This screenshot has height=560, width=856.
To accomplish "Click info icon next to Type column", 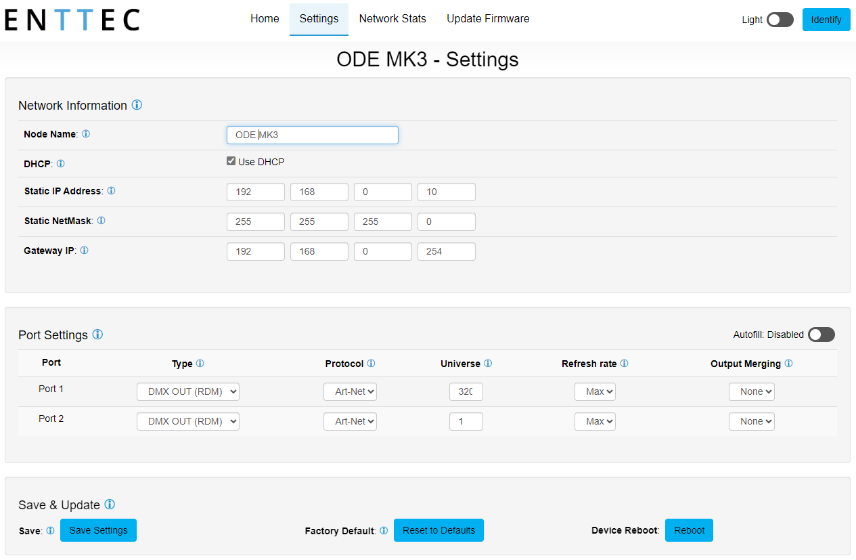I will click(200, 363).
